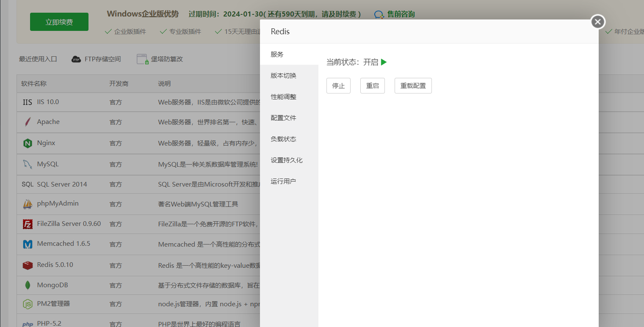Click the Redis dialog title

pyautogui.click(x=280, y=32)
